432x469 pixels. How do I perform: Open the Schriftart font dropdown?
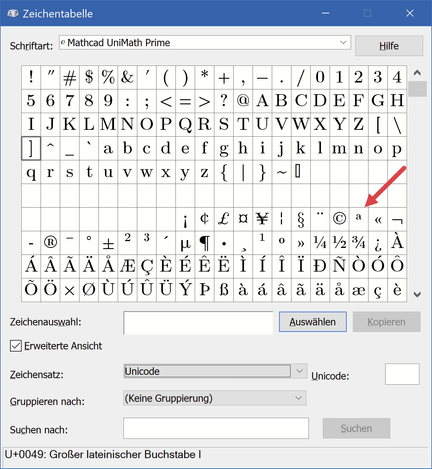click(205, 43)
